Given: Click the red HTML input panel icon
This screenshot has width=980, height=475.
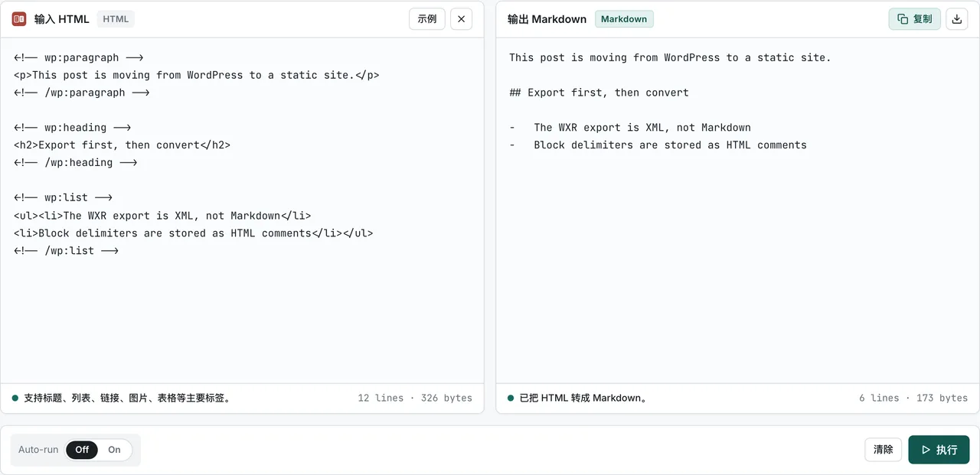Looking at the screenshot, I should pyautogui.click(x=19, y=19).
